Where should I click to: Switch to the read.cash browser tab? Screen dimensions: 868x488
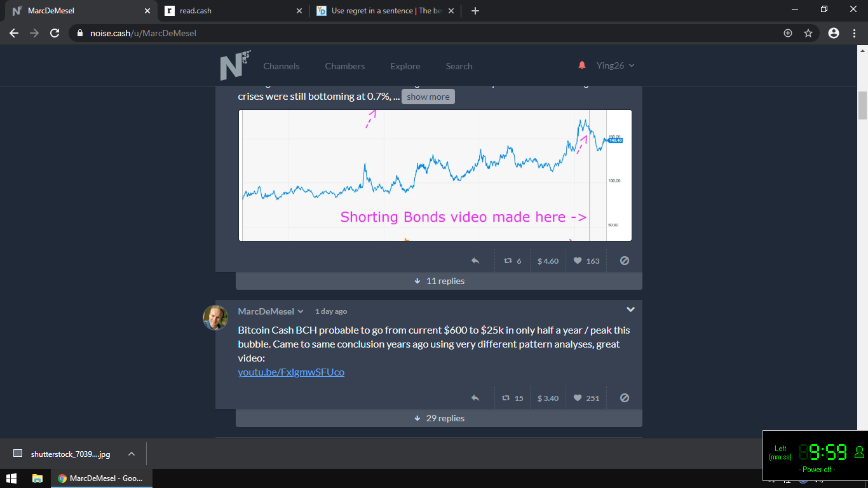point(234,11)
